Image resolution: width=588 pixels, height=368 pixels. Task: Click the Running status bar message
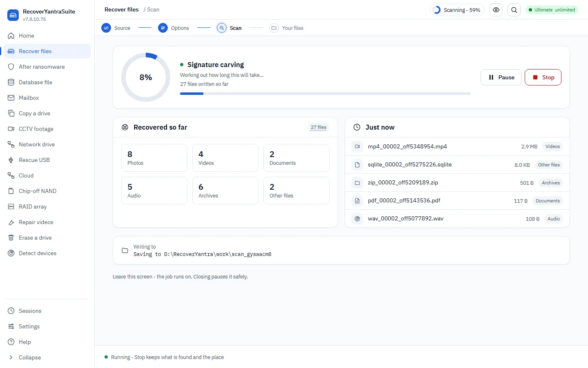[167, 357]
